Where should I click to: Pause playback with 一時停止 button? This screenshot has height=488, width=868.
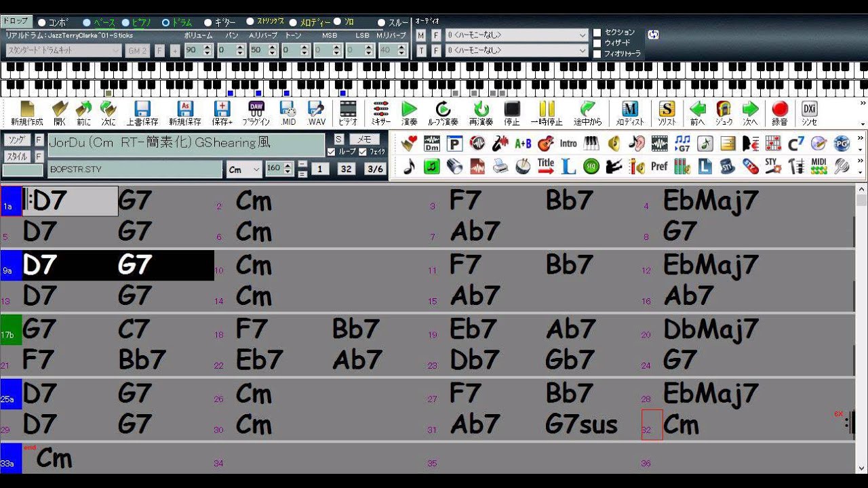tap(547, 113)
